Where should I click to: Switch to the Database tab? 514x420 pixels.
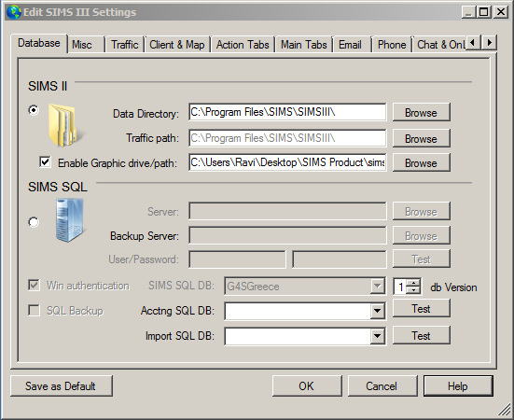click(x=39, y=43)
